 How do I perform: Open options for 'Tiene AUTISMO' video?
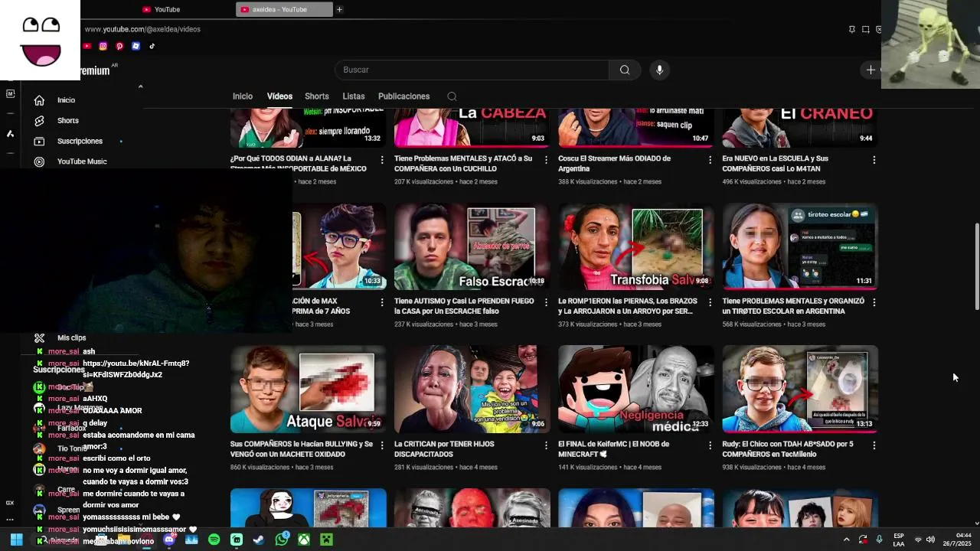coord(546,302)
